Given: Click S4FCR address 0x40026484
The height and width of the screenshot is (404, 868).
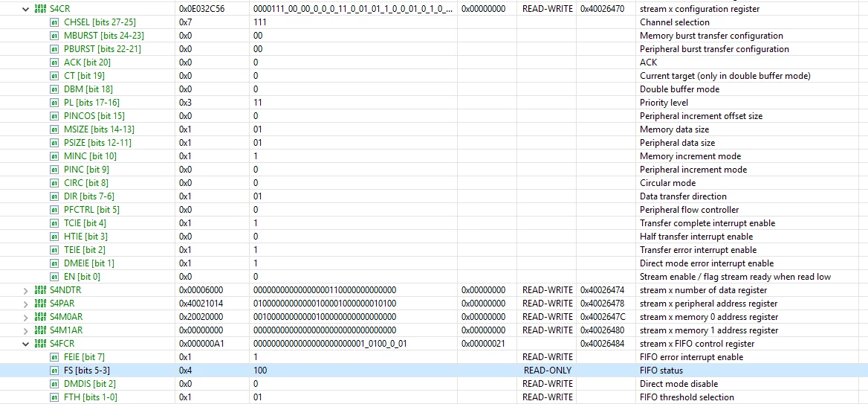Looking at the screenshot, I should point(602,344).
